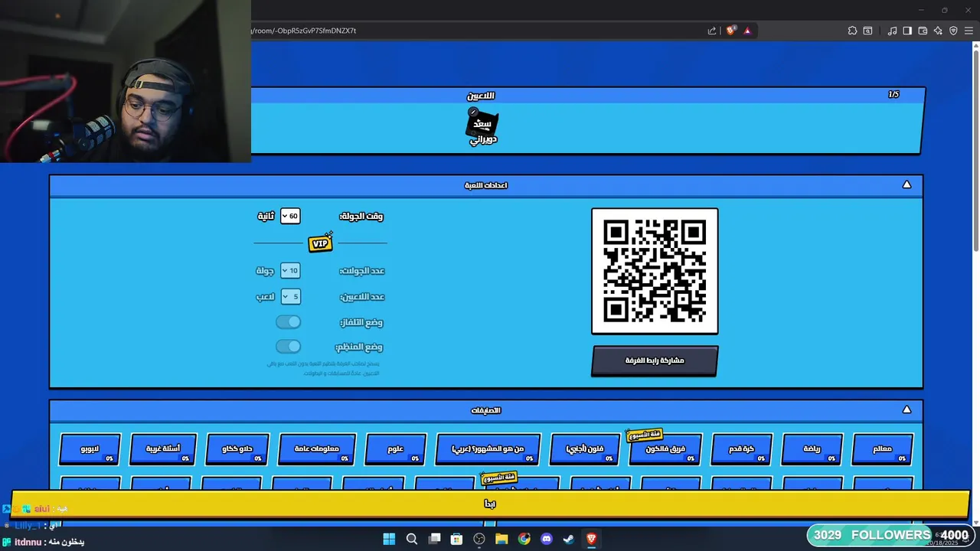Switch to OBS Studio in taskbar
Viewport: 980px width, 551px height.
pyautogui.click(x=479, y=539)
